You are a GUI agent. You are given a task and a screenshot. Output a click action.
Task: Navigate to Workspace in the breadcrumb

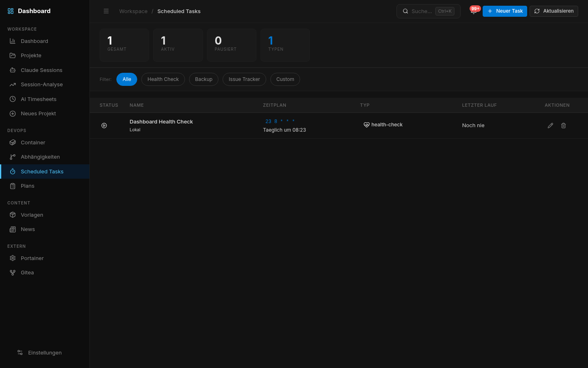pyautogui.click(x=133, y=11)
